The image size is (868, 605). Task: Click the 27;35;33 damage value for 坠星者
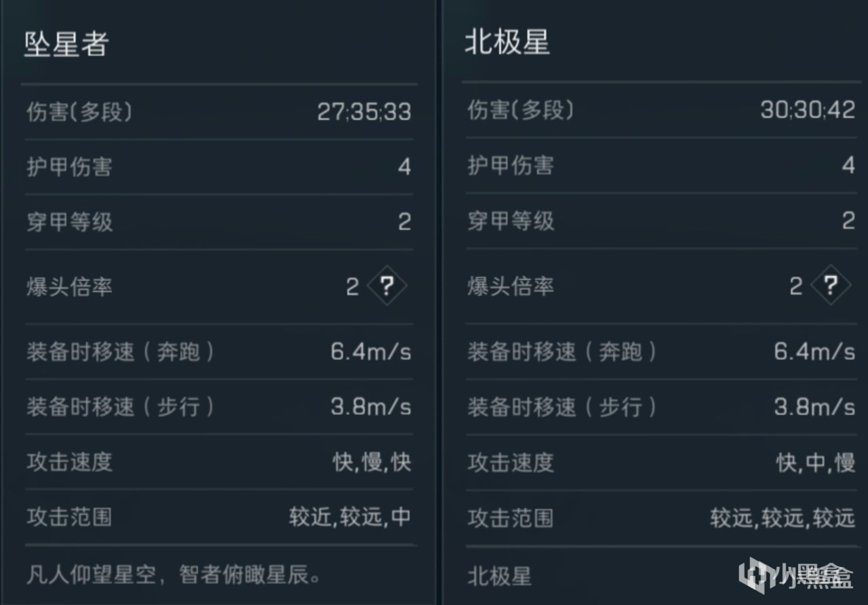tap(364, 111)
